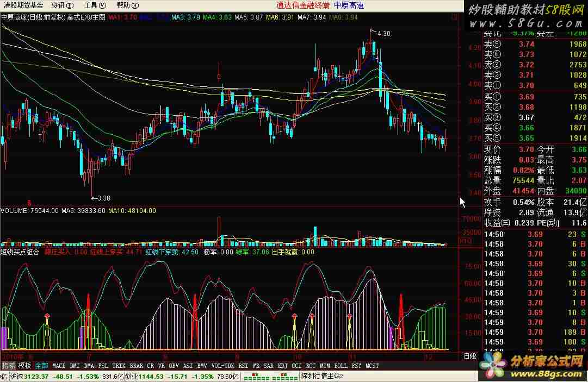This screenshot has height=382, width=588.
Task: Select the CR indicator
Action: 150,366
